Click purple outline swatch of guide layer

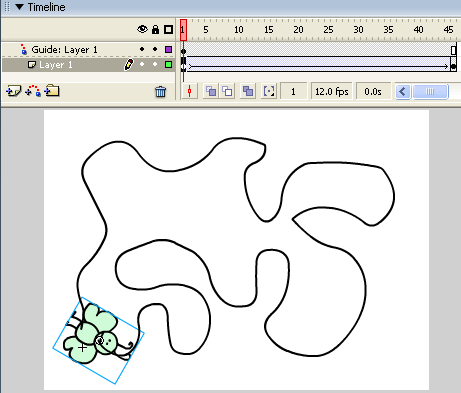coord(168,49)
